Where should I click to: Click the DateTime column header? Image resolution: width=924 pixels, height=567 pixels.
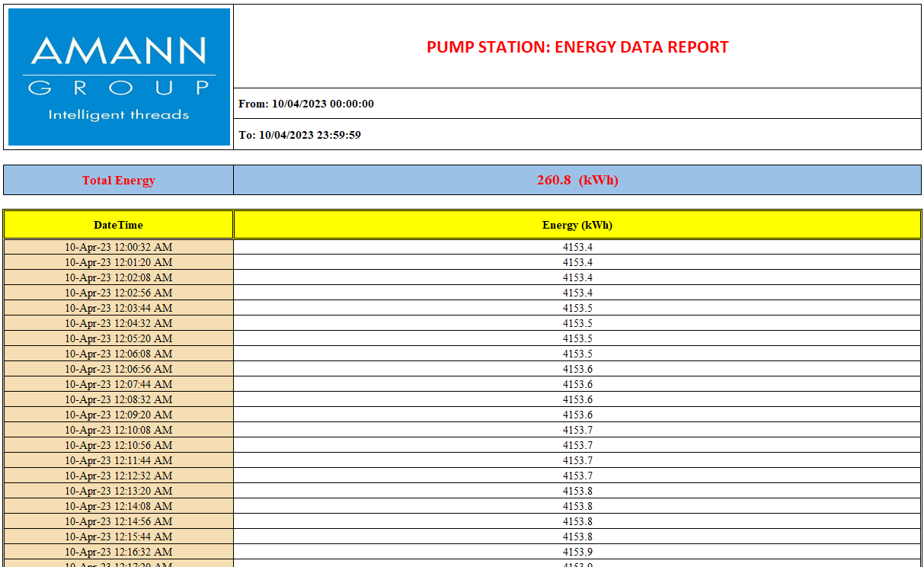coord(118,225)
